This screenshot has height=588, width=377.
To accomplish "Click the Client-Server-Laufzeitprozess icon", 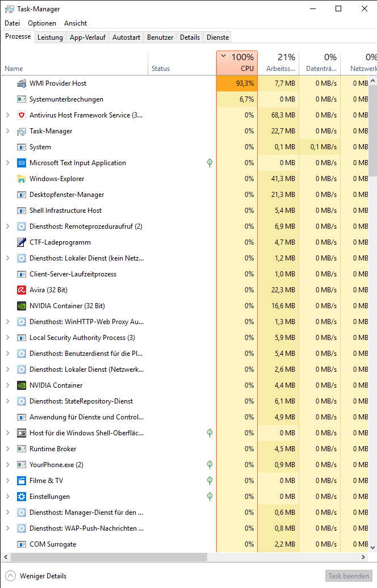I will pyautogui.click(x=22, y=274).
